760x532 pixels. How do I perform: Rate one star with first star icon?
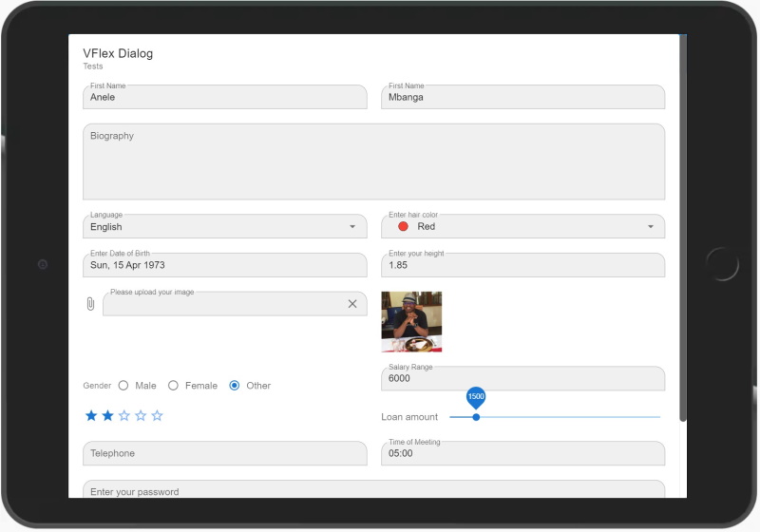click(91, 416)
